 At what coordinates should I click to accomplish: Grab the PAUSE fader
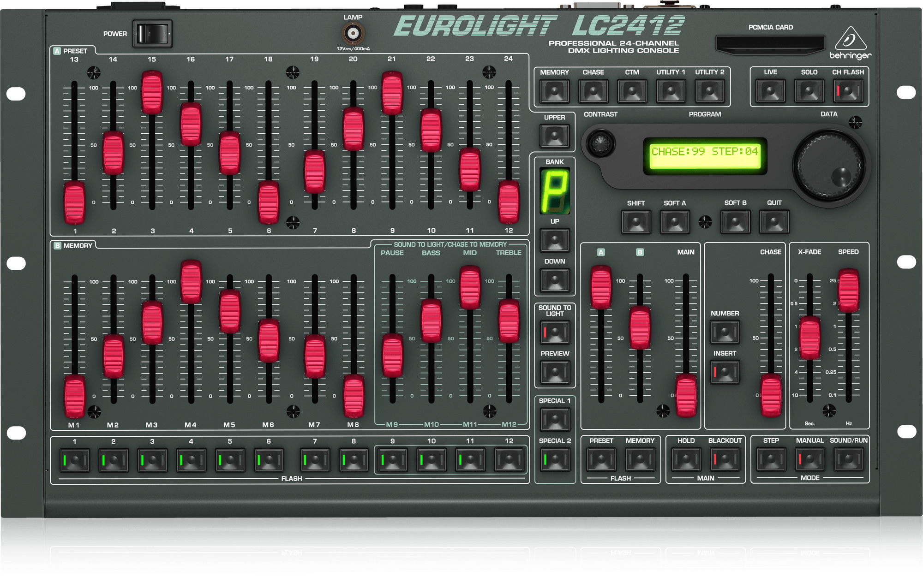(x=392, y=356)
